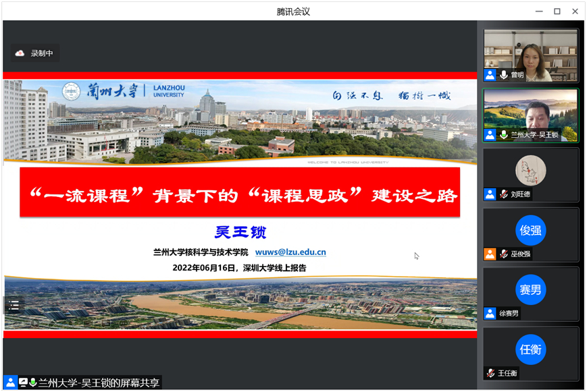Image resolution: width=587 pixels, height=392 pixels.
Task: Open the slide list menu icon
Action: coord(14,305)
